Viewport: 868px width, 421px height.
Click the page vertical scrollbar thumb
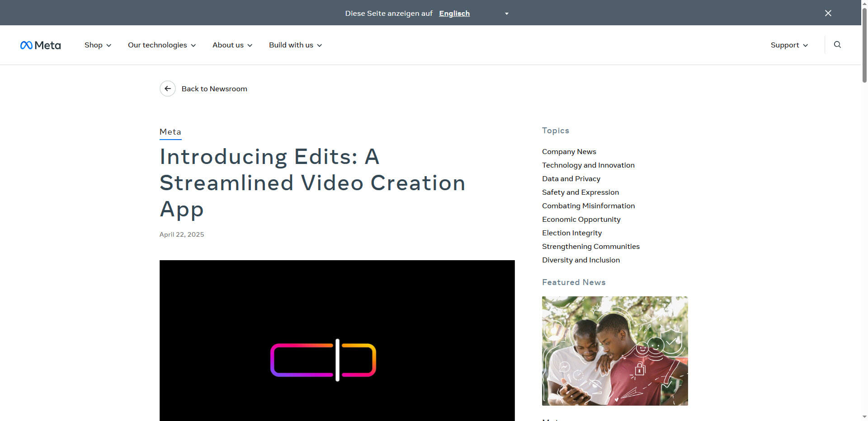[x=864, y=44]
